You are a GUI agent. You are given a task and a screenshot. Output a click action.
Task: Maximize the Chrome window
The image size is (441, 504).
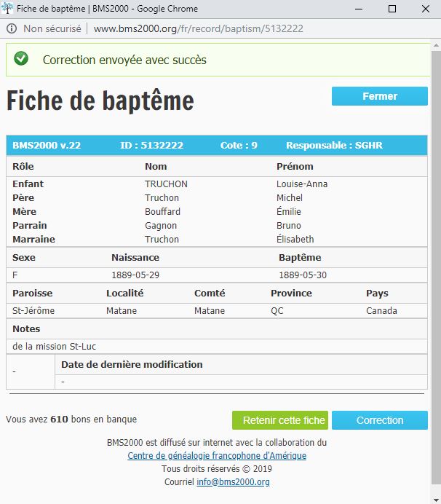click(x=392, y=9)
